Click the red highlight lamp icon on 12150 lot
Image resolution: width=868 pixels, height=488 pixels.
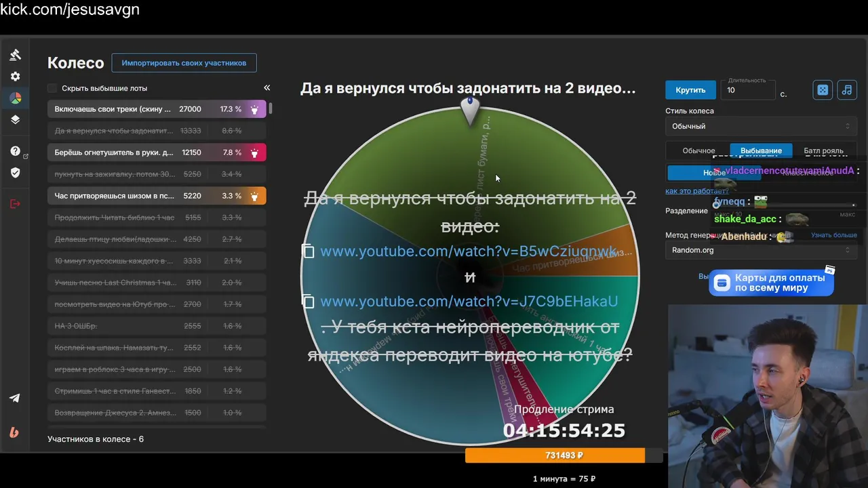[254, 152]
